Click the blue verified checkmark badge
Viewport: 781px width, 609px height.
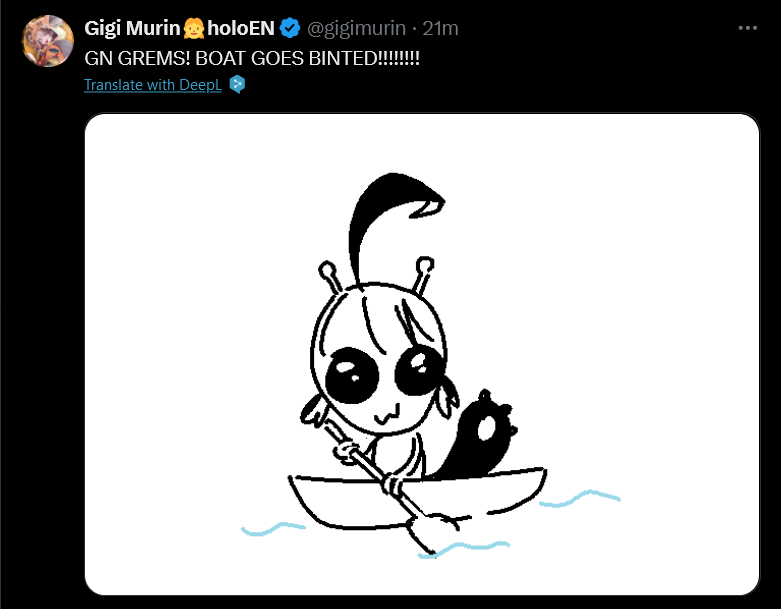[x=290, y=28]
